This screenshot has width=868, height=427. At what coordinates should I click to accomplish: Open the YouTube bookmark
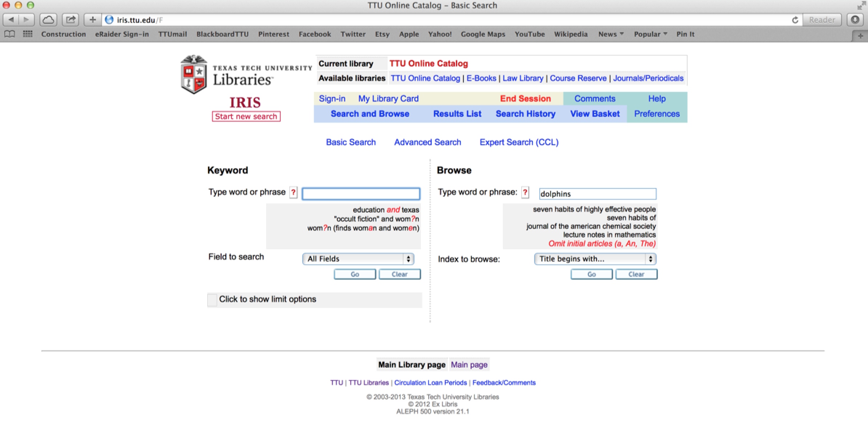click(530, 34)
